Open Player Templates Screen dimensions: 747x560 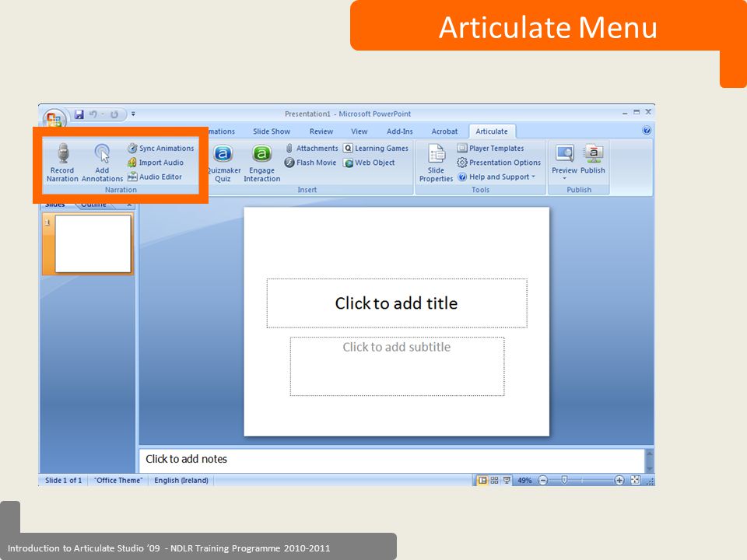491,148
